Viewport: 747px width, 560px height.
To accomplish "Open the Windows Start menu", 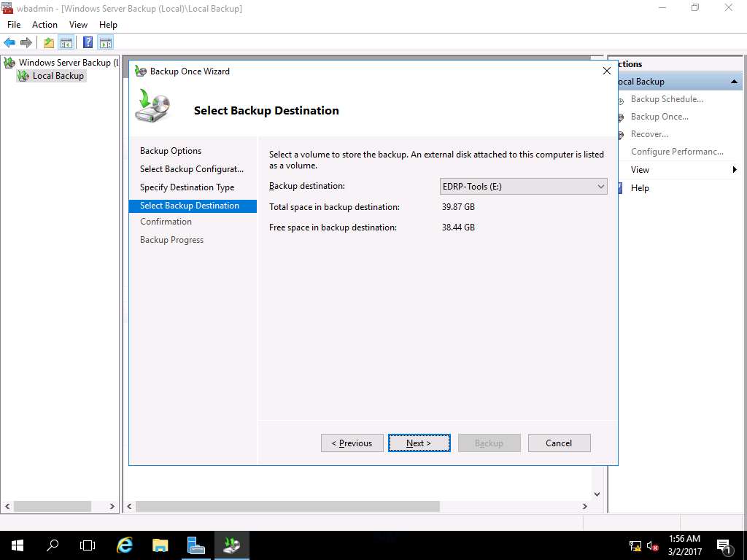I will pyautogui.click(x=18, y=545).
